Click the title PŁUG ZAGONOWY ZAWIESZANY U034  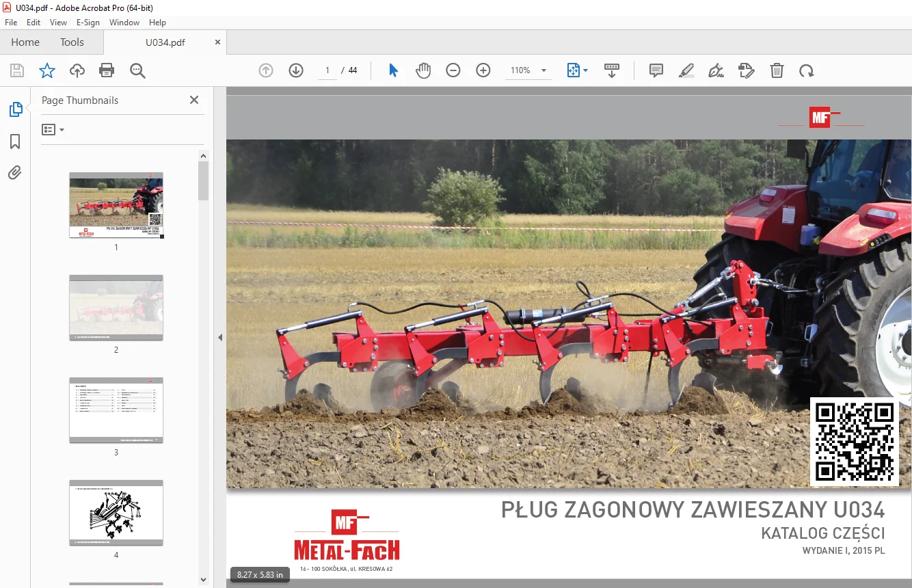[x=693, y=510]
